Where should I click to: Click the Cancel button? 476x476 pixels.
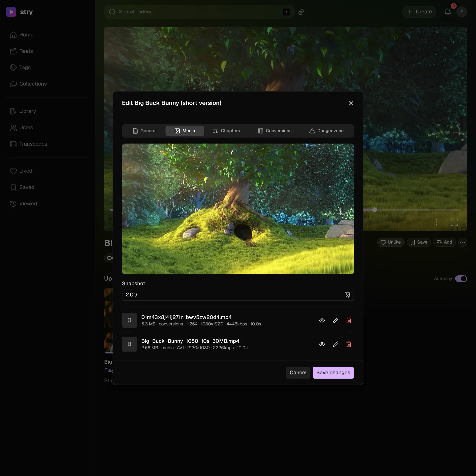click(x=298, y=373)
